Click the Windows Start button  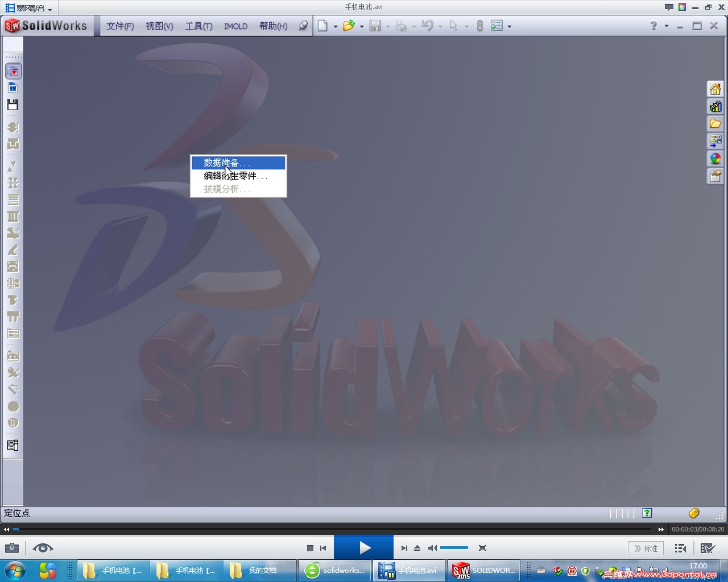pos(15,570)
